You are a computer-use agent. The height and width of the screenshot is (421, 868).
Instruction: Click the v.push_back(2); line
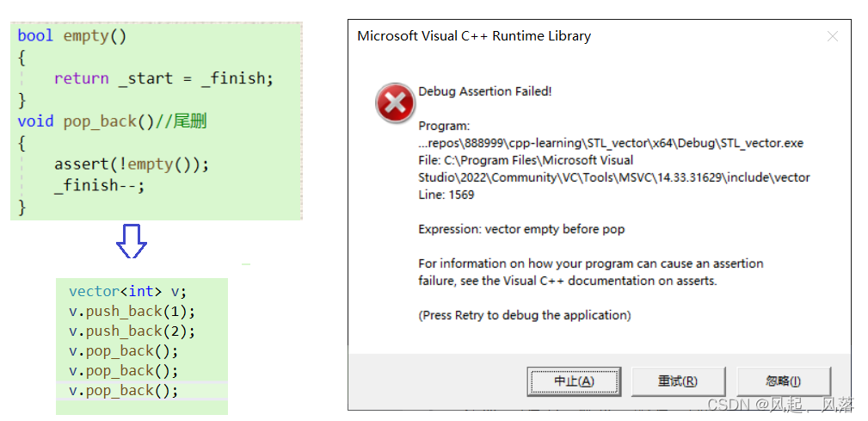pyautogui.click(x=132, y=331)
